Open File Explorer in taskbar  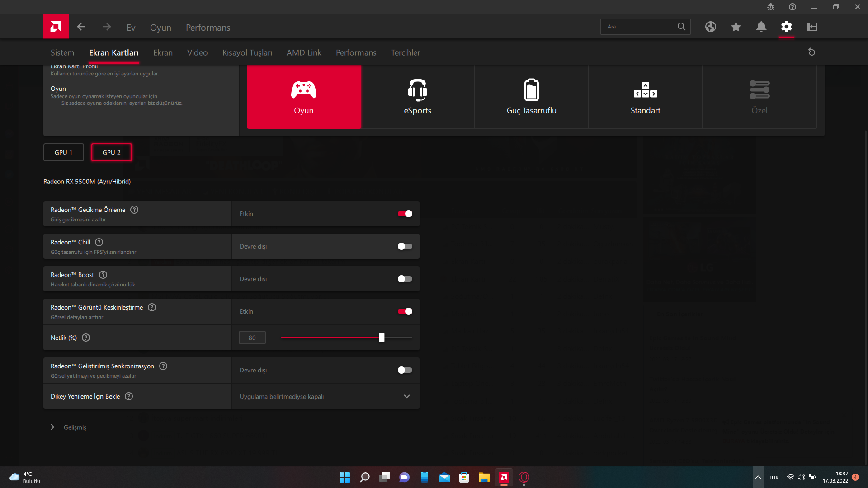(484, 477)
